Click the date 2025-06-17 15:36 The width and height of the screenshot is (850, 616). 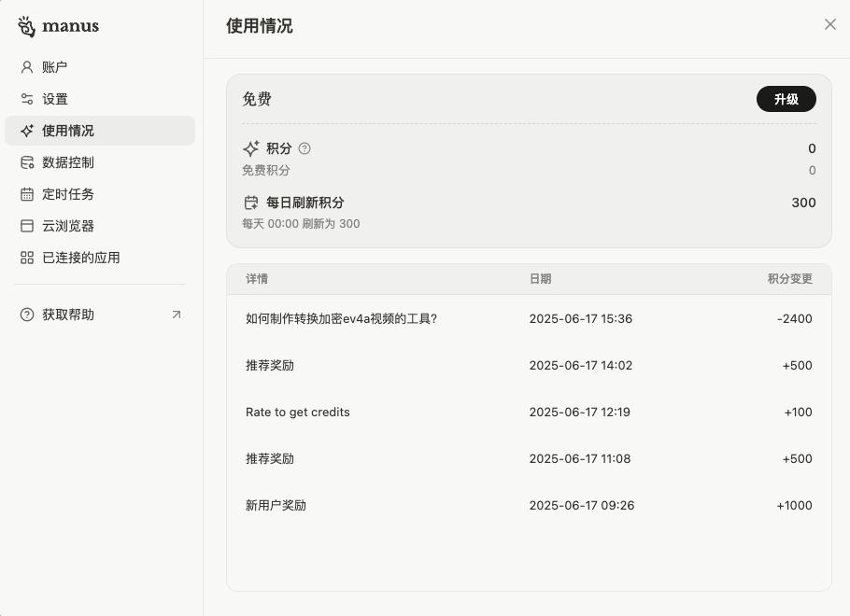point(581,318)
